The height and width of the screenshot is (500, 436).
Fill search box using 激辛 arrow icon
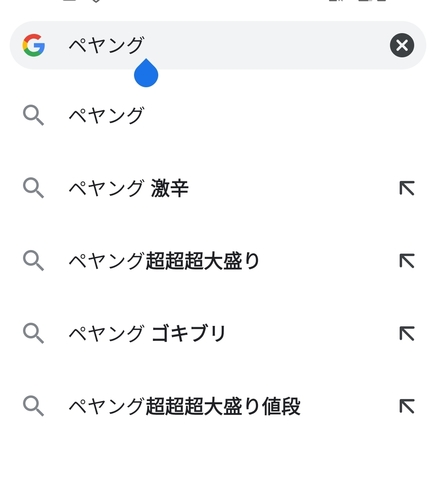click(407, 188)
